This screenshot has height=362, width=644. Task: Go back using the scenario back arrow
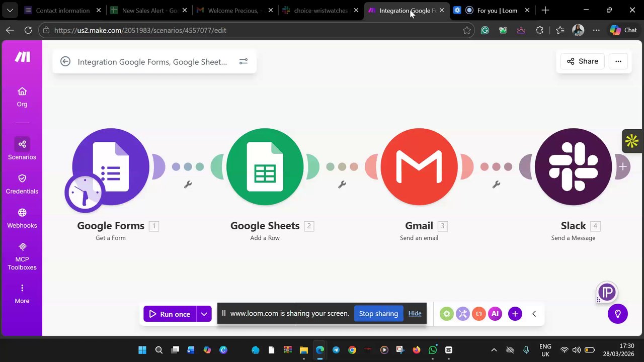(x=65, y=61)
